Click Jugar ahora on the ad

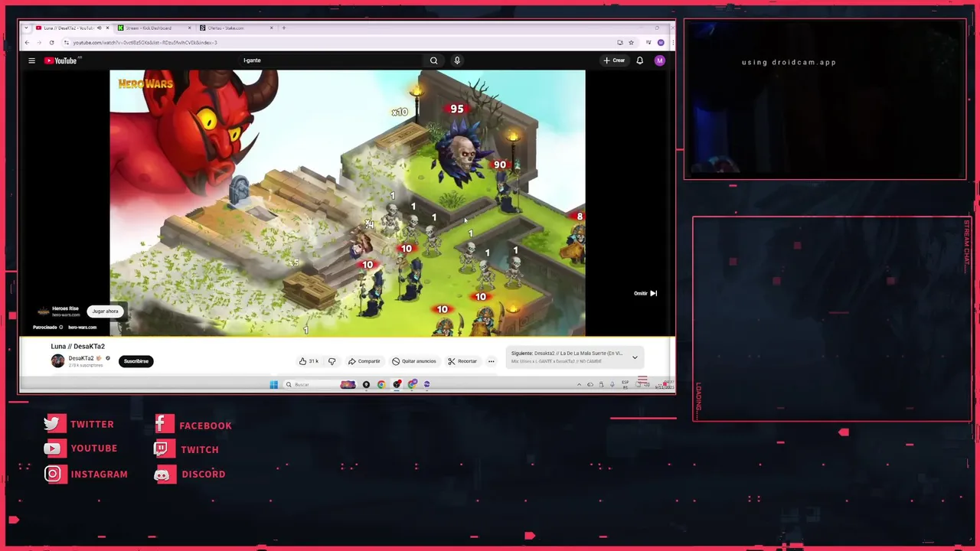(105, 311)
